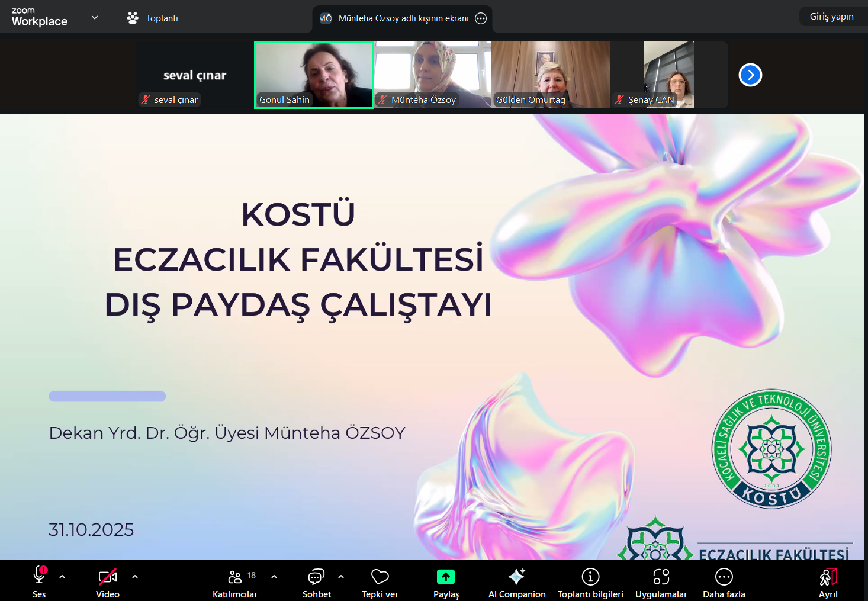
Task: Click the green Paylaş share screen icon
Action: tap(446, 577)
